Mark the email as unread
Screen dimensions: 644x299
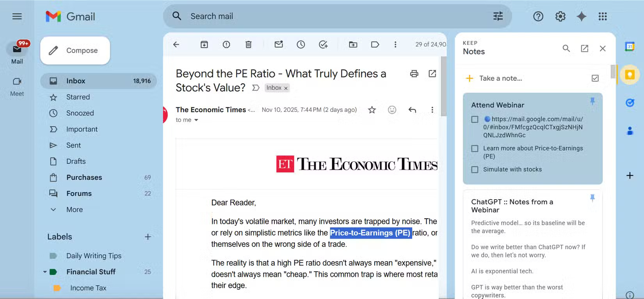click(x=279, y=44)
